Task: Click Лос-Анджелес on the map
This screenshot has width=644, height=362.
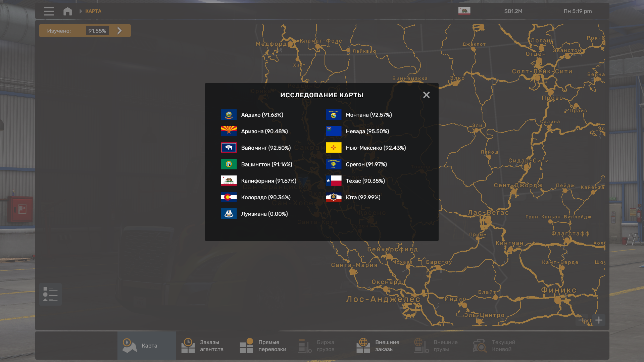Action: (383, 299)
